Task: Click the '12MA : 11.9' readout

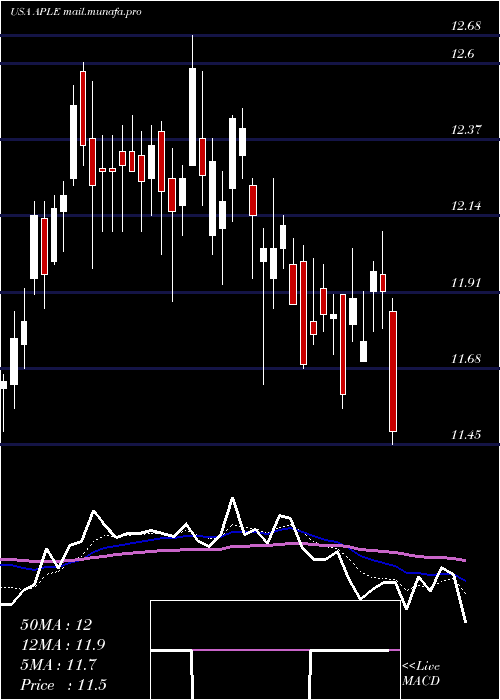Action: click(62, 645)
